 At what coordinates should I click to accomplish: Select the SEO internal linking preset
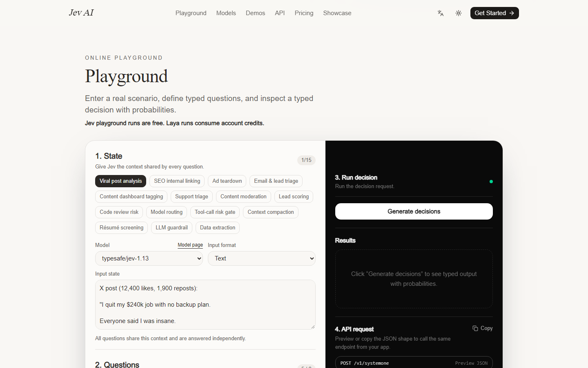coord(177,181)
